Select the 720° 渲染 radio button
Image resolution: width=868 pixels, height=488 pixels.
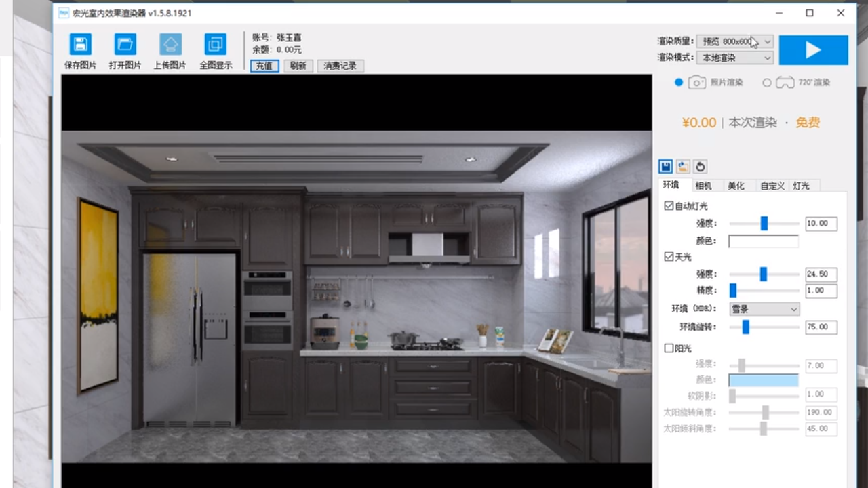tap(767, 83)
